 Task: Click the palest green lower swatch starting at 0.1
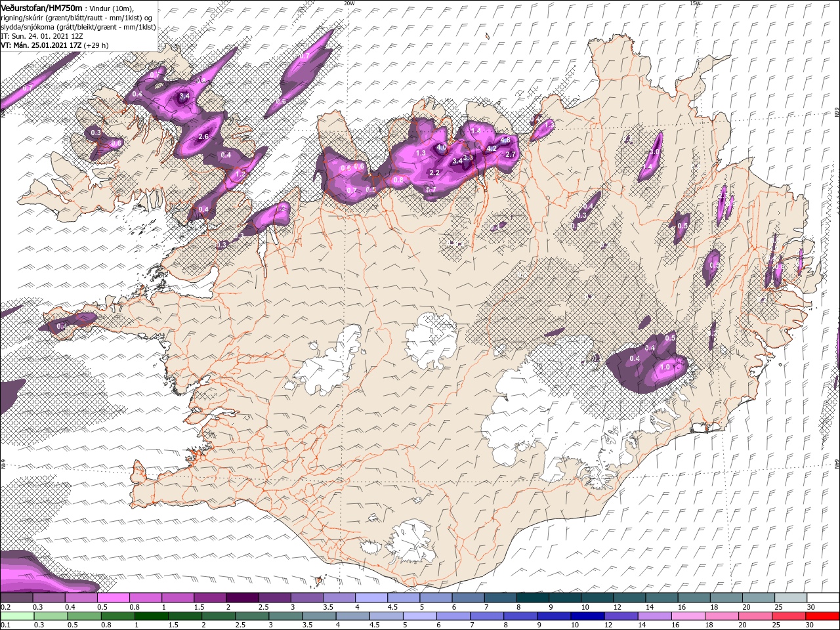17,616
